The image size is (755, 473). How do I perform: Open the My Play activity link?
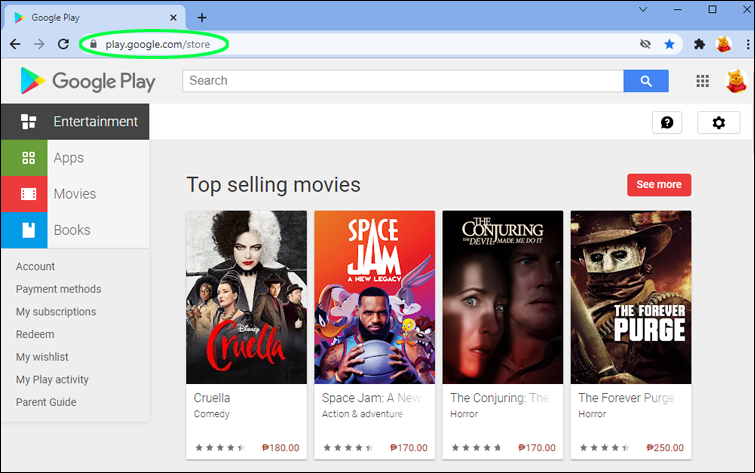(x=52, y=380)
